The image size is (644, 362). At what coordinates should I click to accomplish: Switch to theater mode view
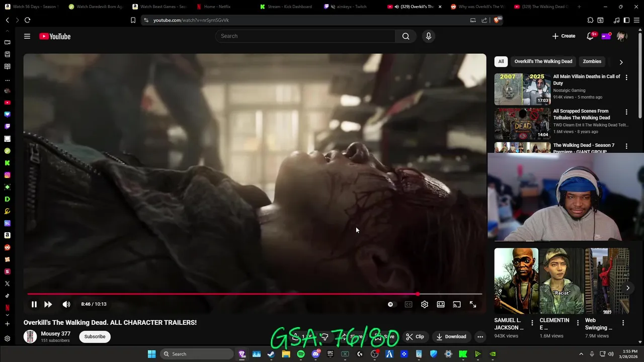[441, 304]
